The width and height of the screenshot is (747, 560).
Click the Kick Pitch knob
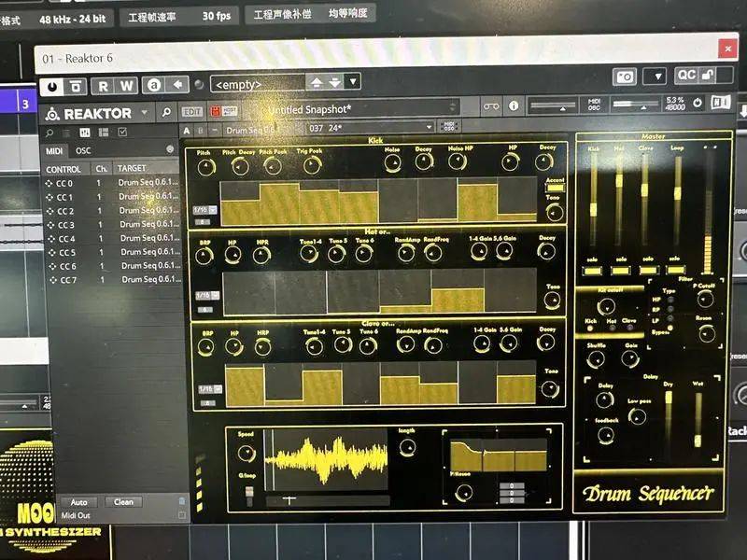[x=205, y=167]
